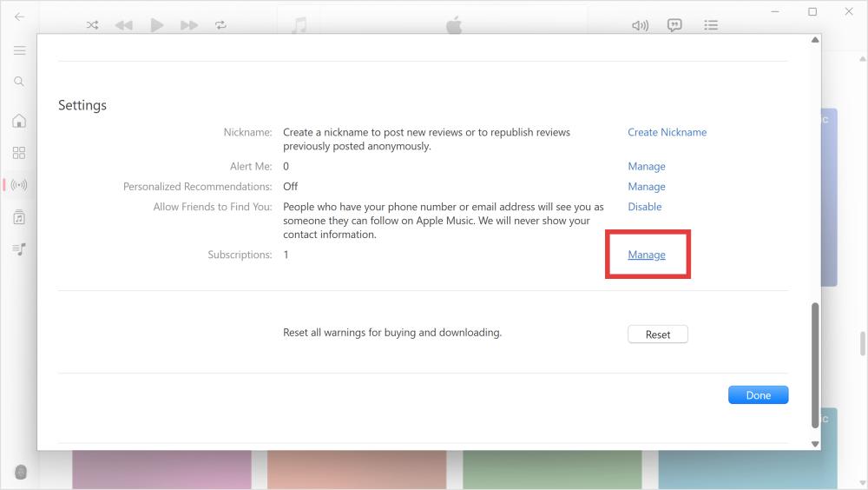The width and height of the screenshot is (868, 490).
Task: Click the "Personalized Recommendations:" label
Action: (x=198, y=187)
